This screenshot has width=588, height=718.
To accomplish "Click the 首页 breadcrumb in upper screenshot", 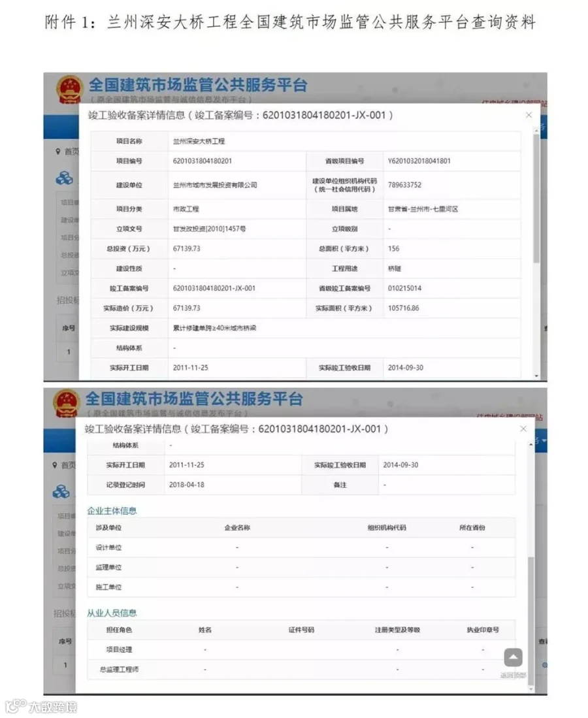I will (71, 151).
